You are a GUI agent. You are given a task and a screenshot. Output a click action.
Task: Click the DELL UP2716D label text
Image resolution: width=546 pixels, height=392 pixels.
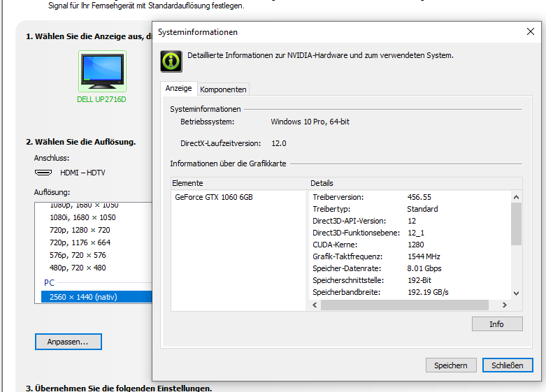101,99
